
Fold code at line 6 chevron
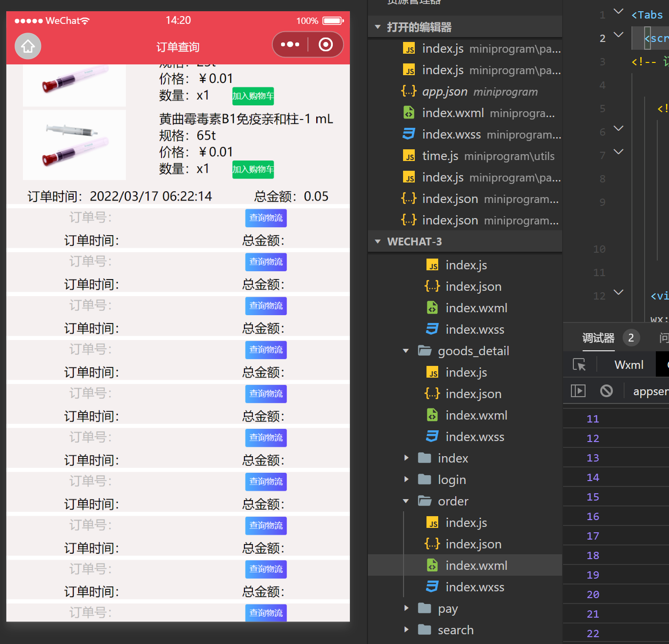click(x=619, y=128)
